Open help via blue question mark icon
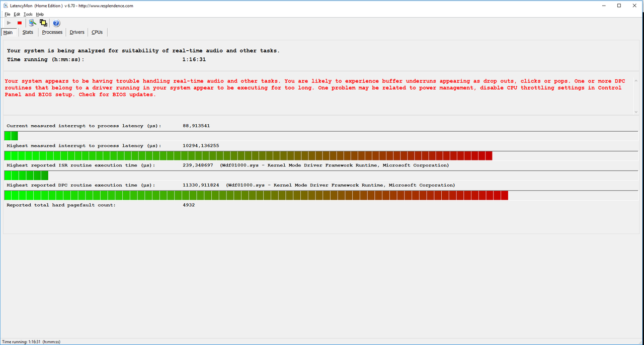Image resolution: width=644 pixels, height=345 pixels. pyautogui.click(x=56, y=23)
